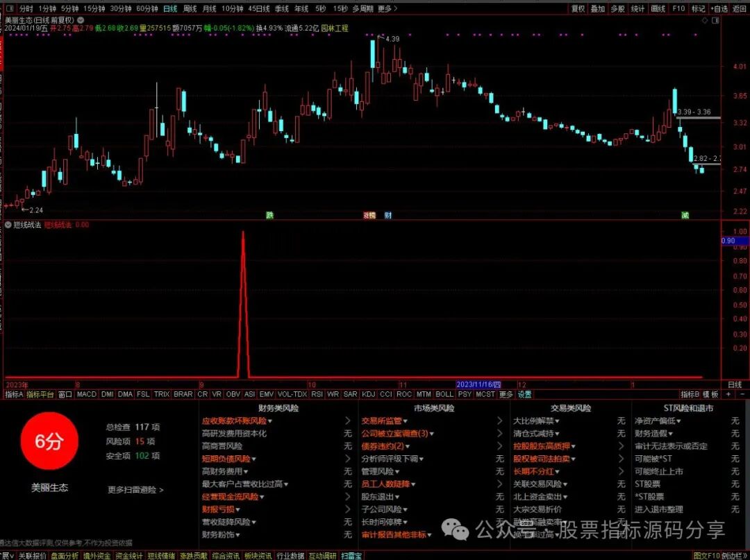
Task: Click the 模板 template button
Action: click(x=710, y=394)
